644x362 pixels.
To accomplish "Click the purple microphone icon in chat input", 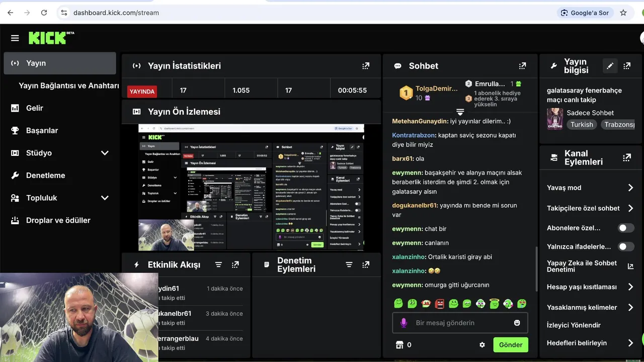I will click(x=403, y=323).
